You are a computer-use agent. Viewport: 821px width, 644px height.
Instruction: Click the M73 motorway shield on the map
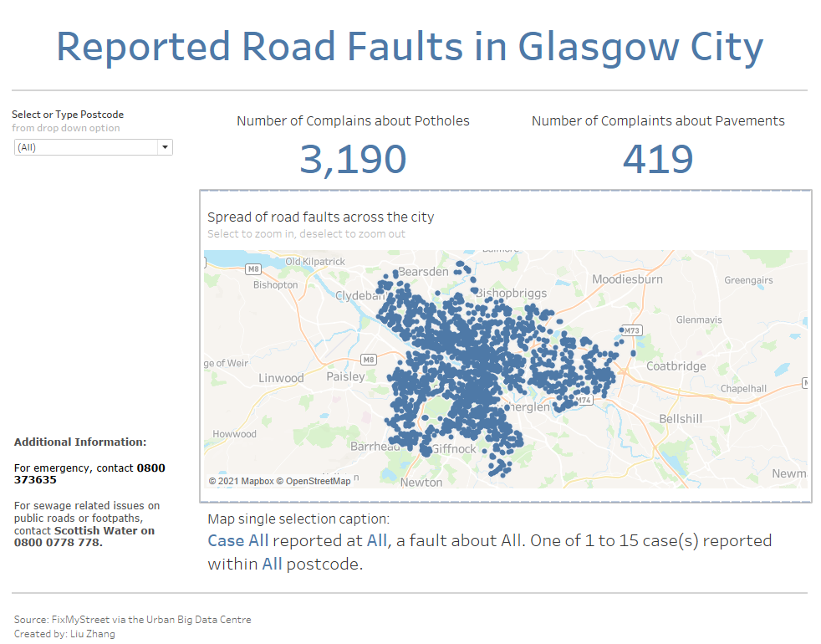(x=632, y=330)
